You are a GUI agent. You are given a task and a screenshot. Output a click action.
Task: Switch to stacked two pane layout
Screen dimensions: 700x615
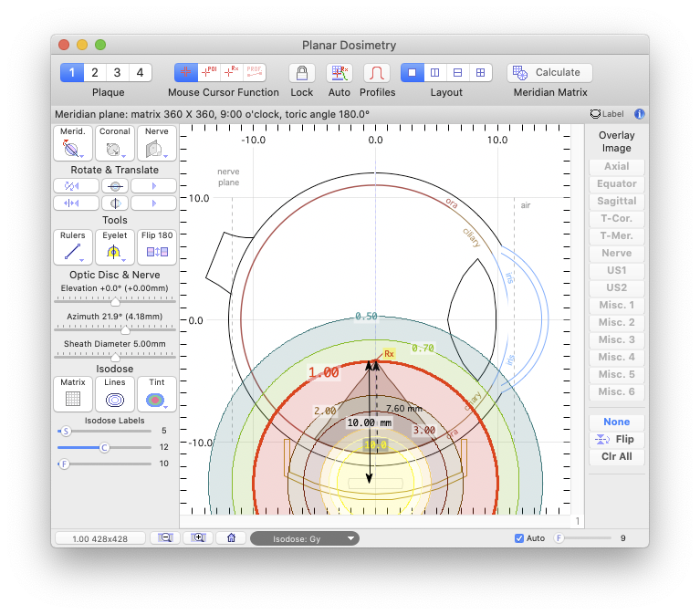(x=457, y=72)
